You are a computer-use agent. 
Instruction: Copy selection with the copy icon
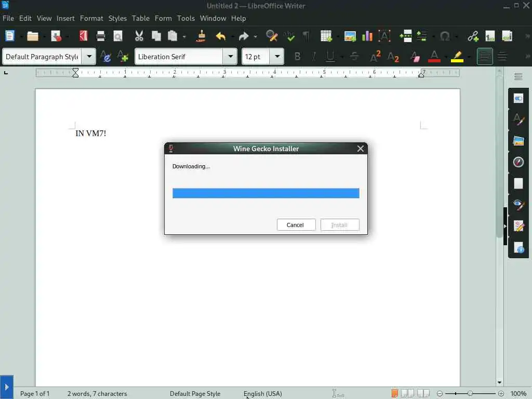[156, 36]
